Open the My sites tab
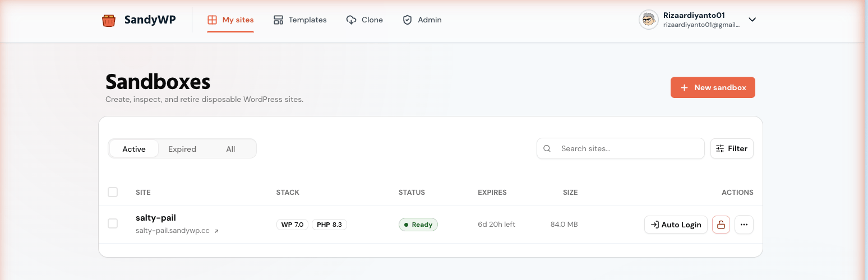Image resolution: width=868 pixels, height=280 pixels. 230,20
